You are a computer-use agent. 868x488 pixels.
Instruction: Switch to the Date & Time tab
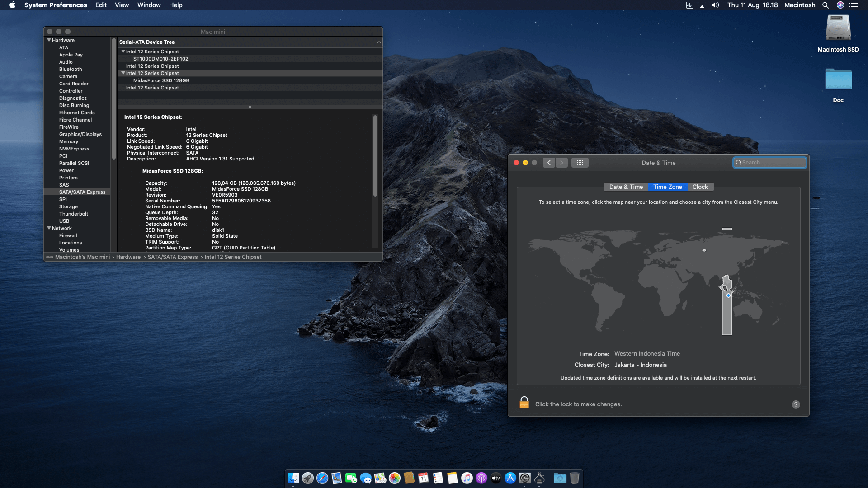click(x=626, y=187)
